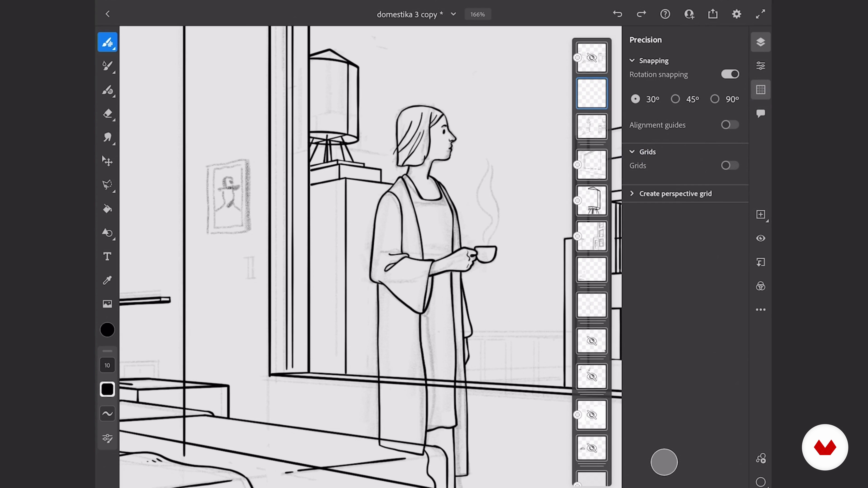Toggle the Precision panel icon
Screen dimensions: 868x488
(x=760, y=90)
